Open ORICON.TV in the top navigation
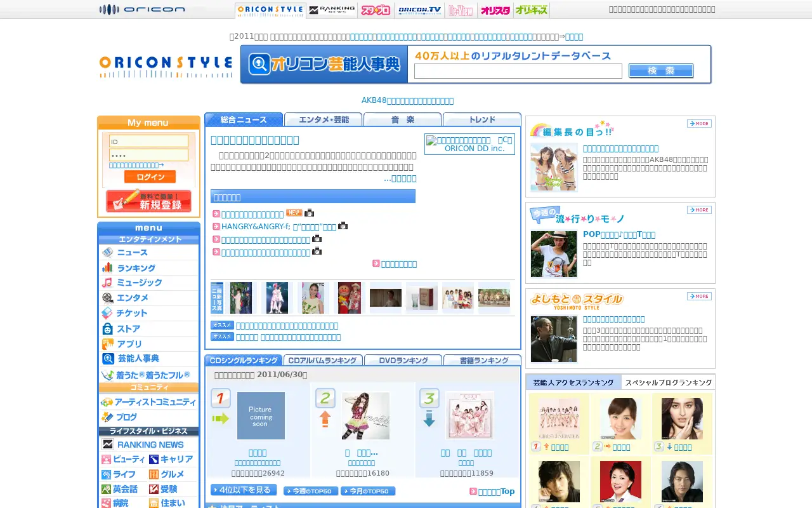812x508 pixels. point(419,10)
